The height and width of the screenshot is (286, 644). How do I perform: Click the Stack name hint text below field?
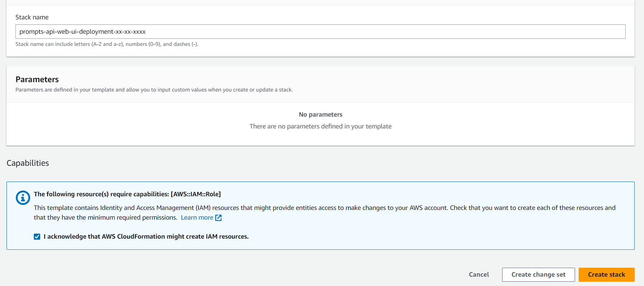(x=107, y=44)
